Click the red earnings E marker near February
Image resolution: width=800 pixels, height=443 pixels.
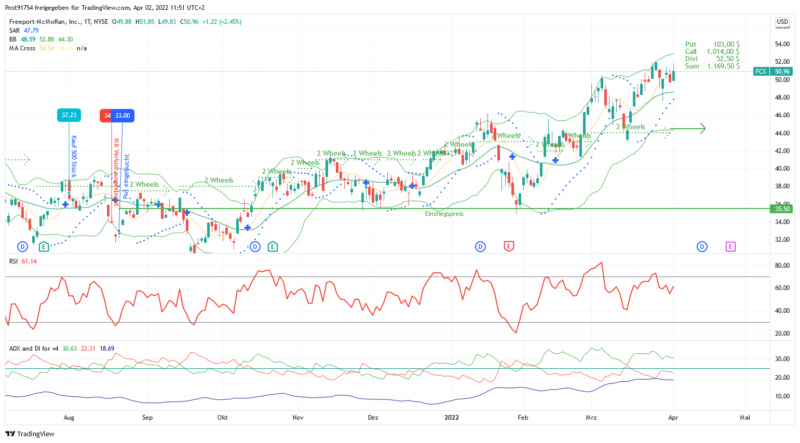(509, 246)
